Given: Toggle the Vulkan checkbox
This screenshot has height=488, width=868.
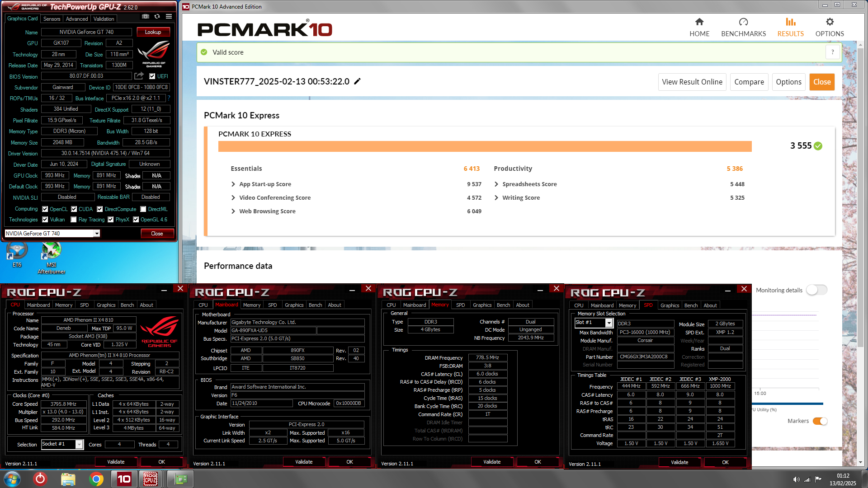Looking at the screenshot, I should 45,220.
